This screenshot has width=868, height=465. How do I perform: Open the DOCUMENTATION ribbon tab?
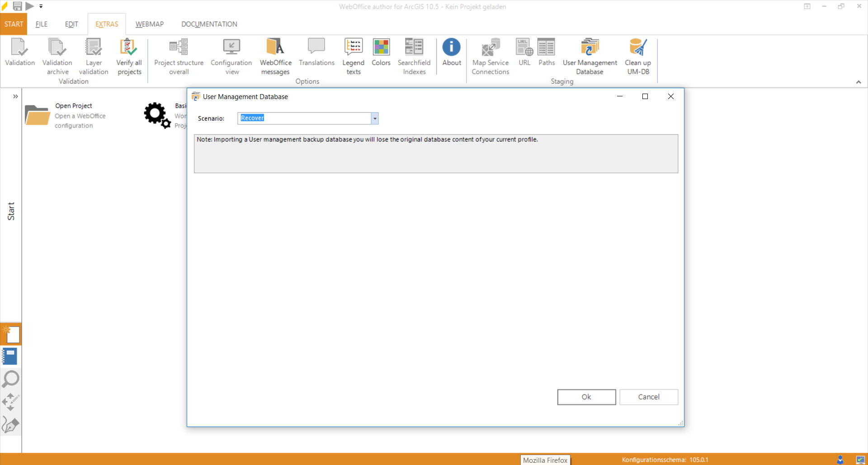tap(209, 24)
